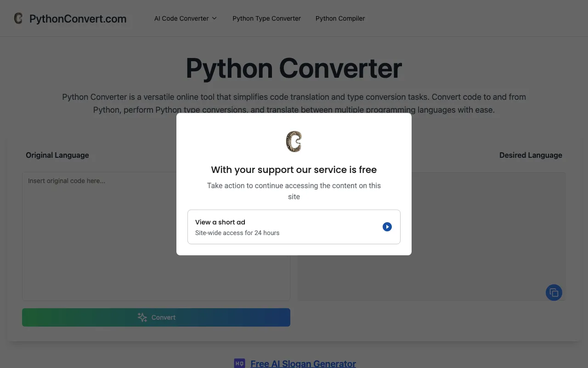
Task: Click the Convert button
Action: click(156, 317)
